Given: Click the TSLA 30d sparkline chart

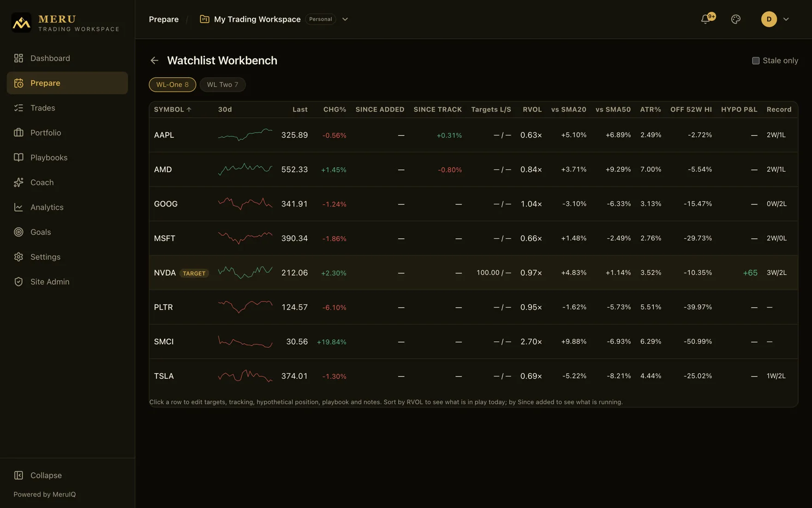Looking at the screenshot, I should 245,376.
